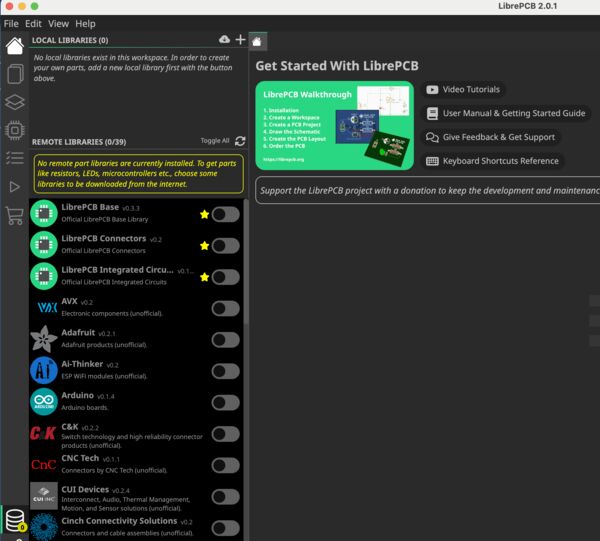Image resolution: width=600 pixels, height=541 pixels.
Task: Toggle the Adafruit library on
Action: [226, 340]
